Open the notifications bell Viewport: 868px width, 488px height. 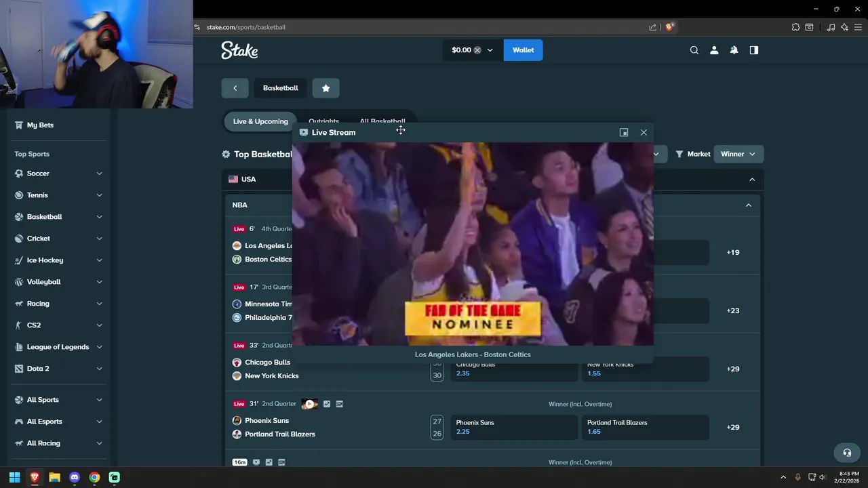tap(734, 50)
